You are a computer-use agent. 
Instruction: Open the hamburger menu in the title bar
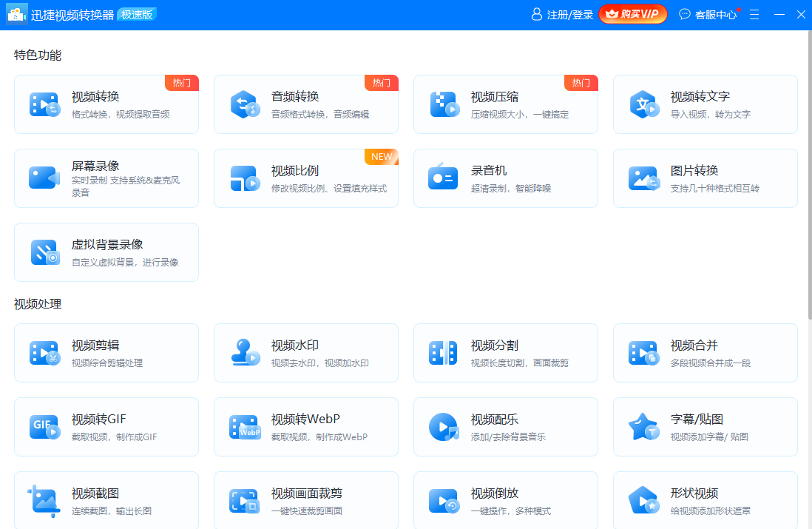[x=754, y=14]
